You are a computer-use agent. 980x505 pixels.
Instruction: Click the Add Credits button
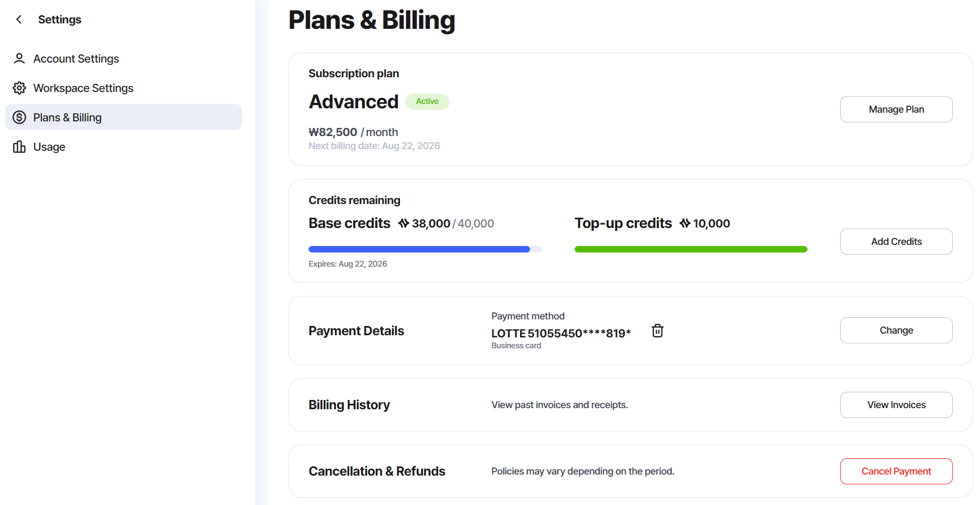(896, 242)
